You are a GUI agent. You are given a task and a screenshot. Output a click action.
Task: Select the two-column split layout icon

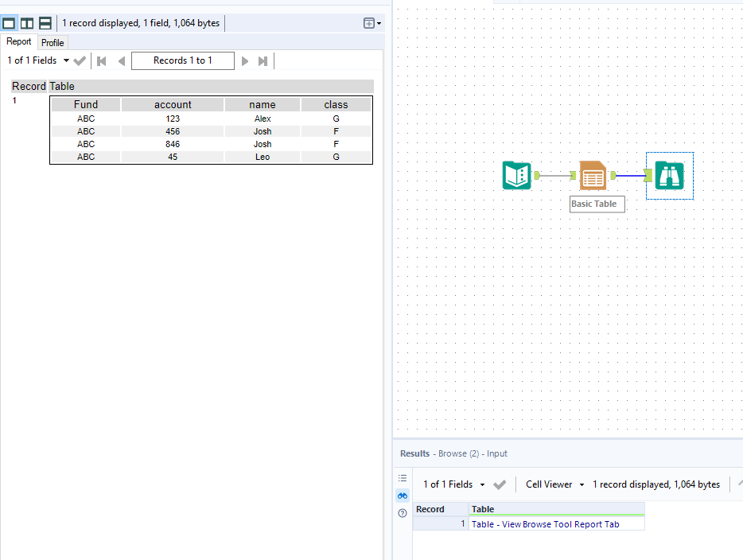coord(27,23)
